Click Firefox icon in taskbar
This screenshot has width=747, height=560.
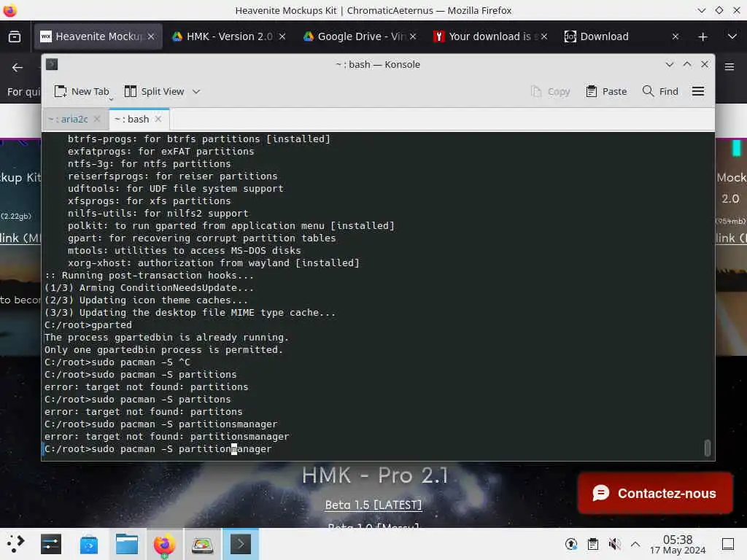tap(164, 544)
